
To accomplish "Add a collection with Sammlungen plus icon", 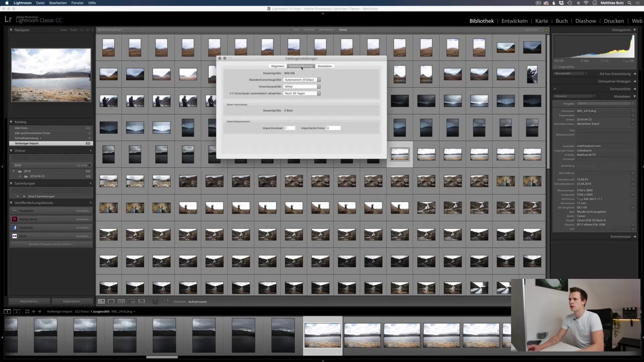I will (91, 183).
